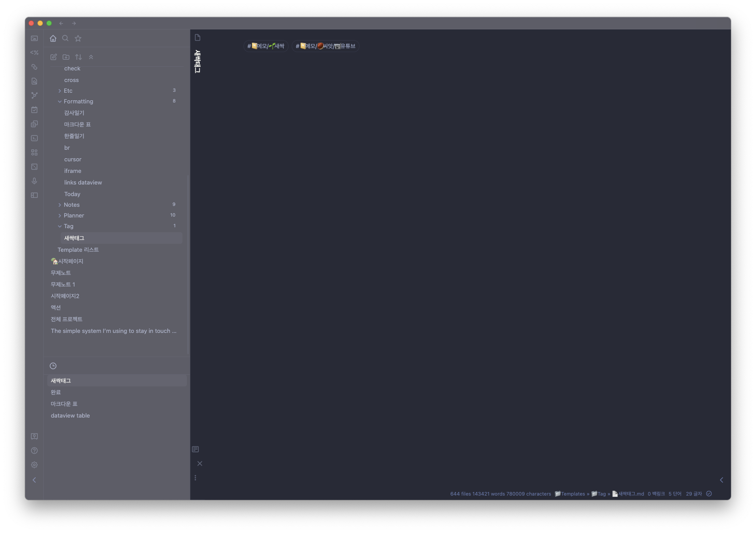Viewport: 756px width, 533px height.
Task: Click the image gallery icon in the ribbon
Action: [x=34, y=38]
